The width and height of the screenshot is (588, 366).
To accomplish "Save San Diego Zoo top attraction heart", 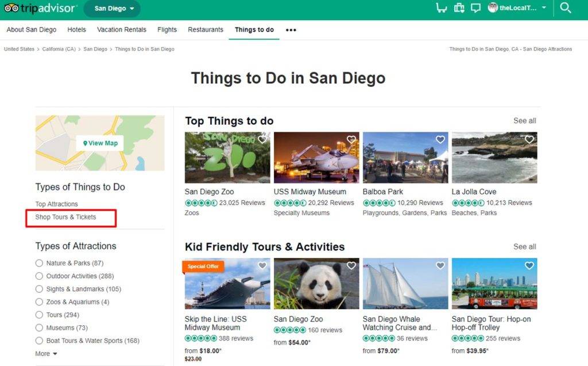I will pos(262,140).
